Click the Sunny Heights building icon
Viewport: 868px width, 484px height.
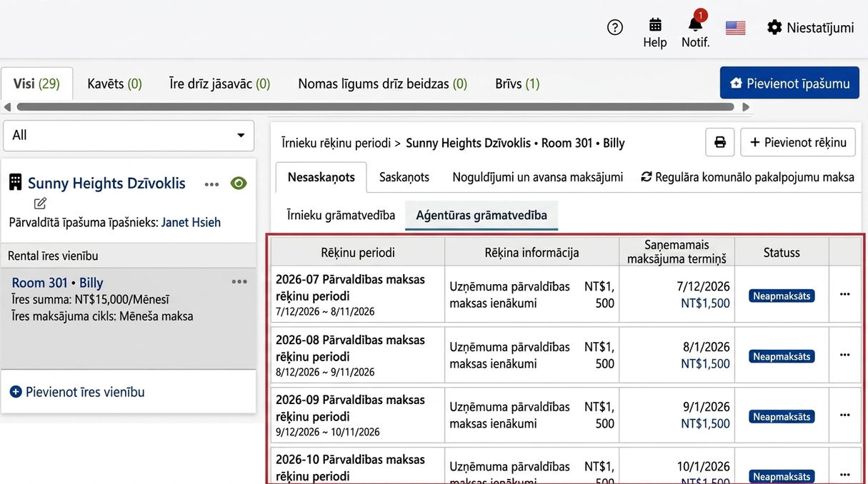[15, 183]
